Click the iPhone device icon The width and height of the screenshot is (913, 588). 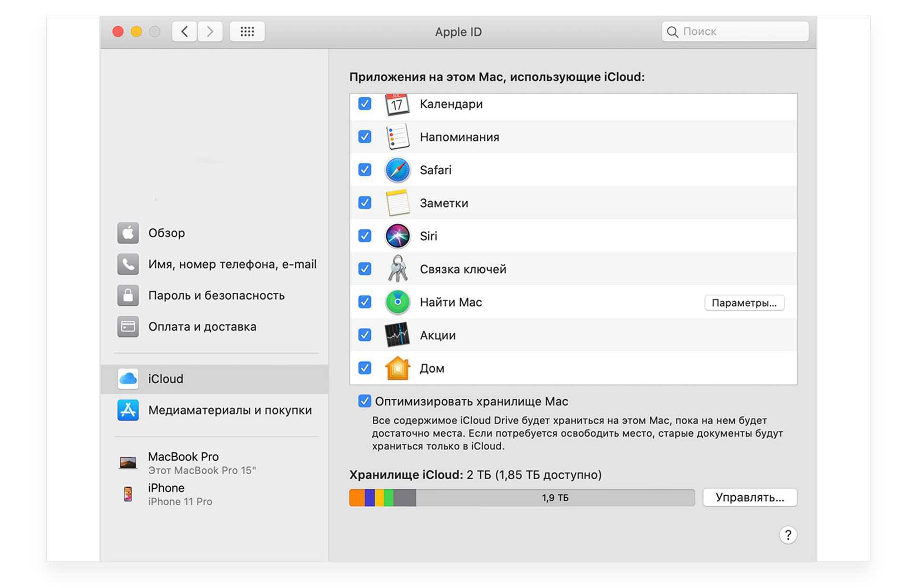click(x=128, y=494)
